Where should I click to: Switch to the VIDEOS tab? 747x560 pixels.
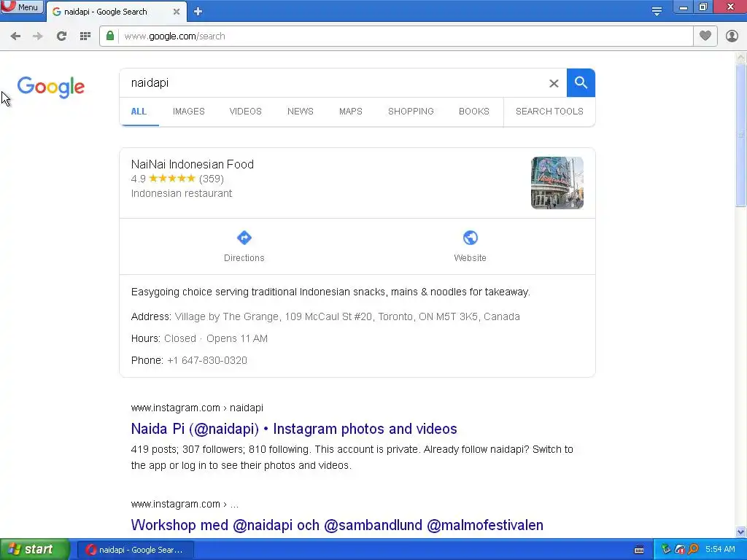pyautogui.click(x=245, y=112)
